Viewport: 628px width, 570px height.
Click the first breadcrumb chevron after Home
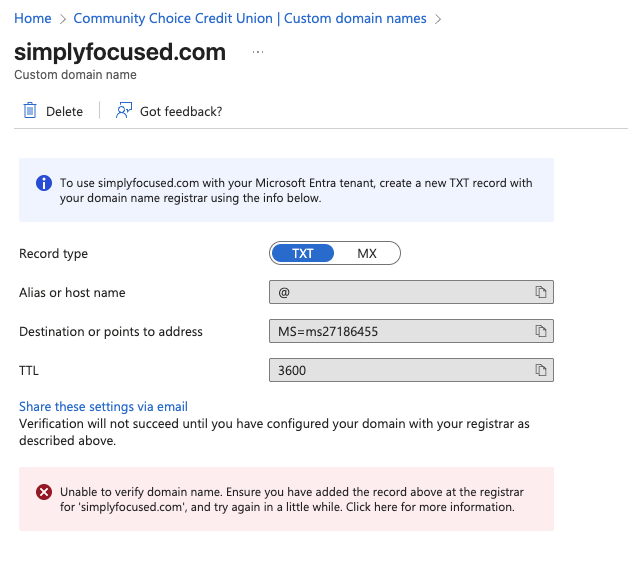click(62, 19)
